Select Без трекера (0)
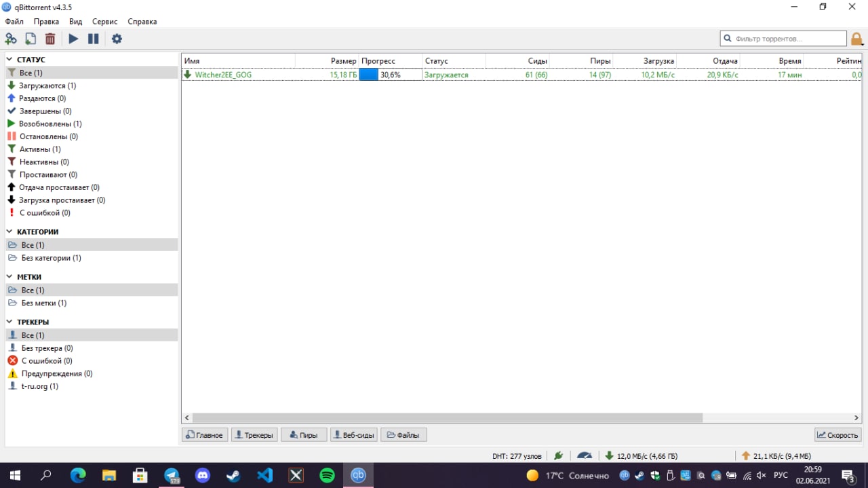868x488 pixels. [x=92, y=348]
